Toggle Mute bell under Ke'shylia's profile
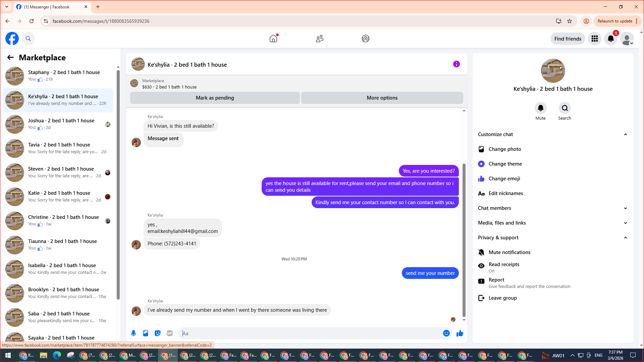This screenshot has width=644, height=362. point(540,108)
